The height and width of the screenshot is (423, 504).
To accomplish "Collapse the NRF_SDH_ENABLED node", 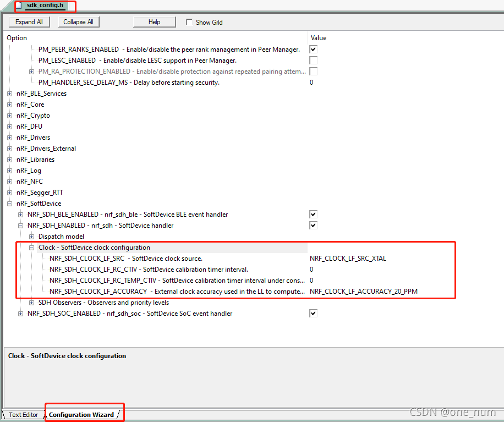I will (x=20, y=226).
